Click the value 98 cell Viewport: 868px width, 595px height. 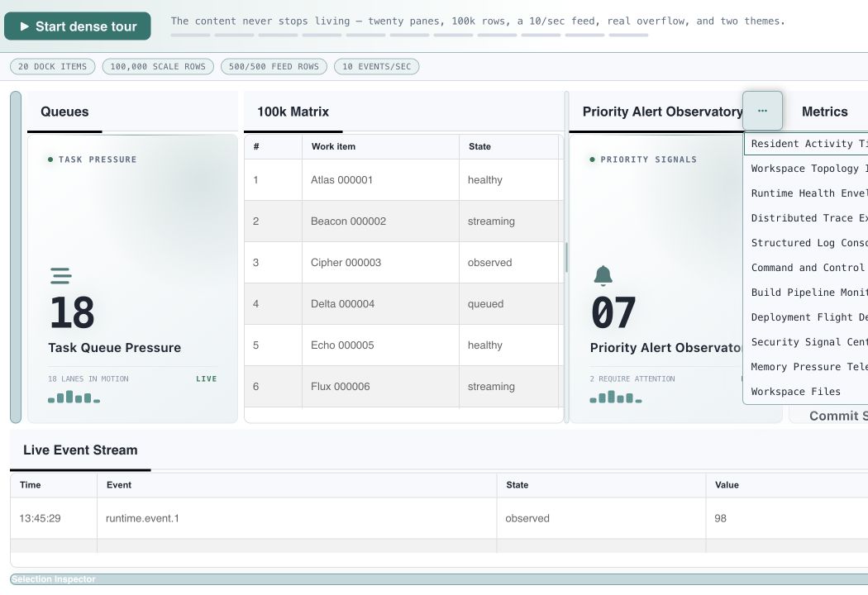(787, 518)
